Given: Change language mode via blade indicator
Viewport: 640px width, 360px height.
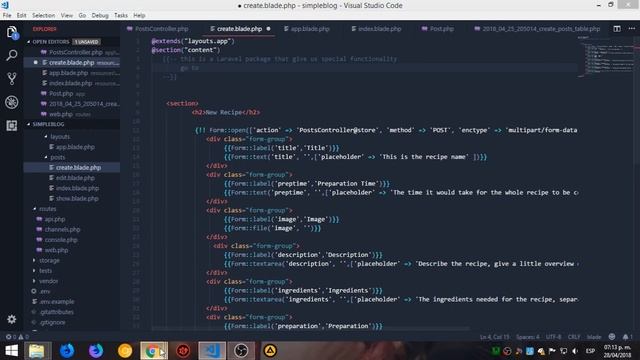Looking at the screenshot, I should [594, 337].
